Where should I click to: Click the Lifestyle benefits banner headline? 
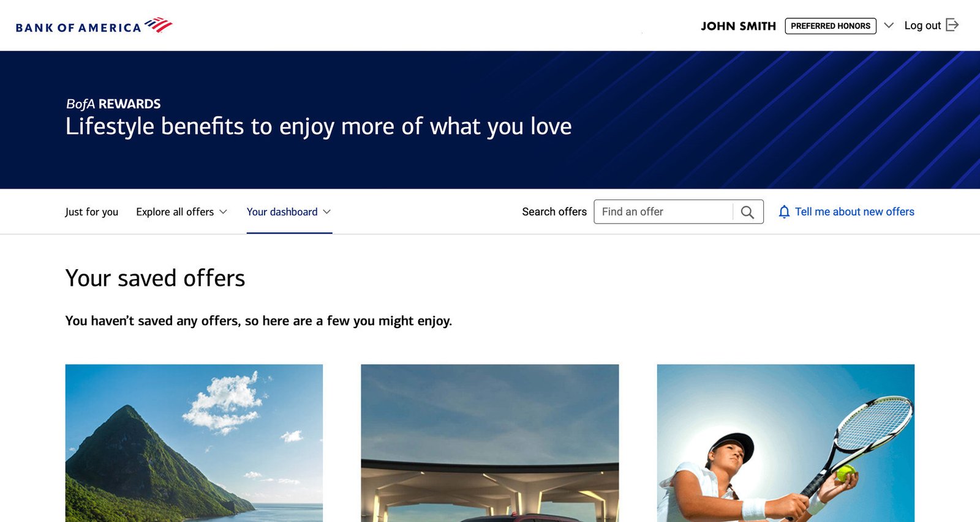pyautogui.click(x=318, y=127)
